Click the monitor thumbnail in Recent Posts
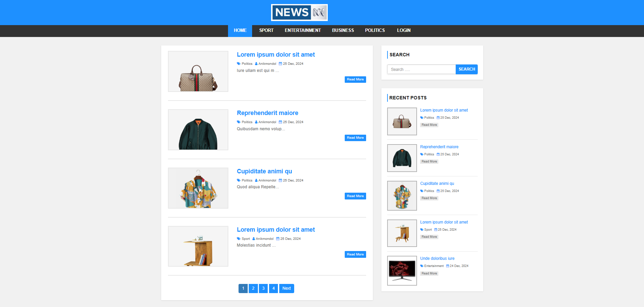This screenshot has height=307, width=644. [x=402, y=271]
